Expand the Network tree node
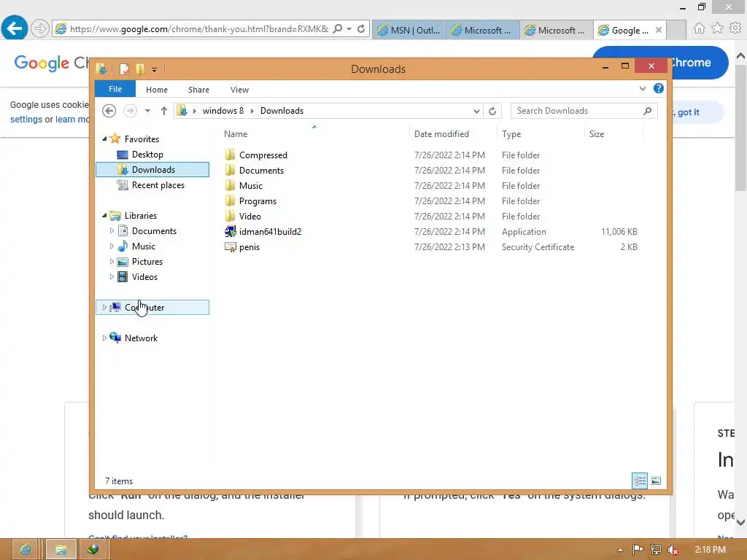747x560 pixels. tap(105, 338)
